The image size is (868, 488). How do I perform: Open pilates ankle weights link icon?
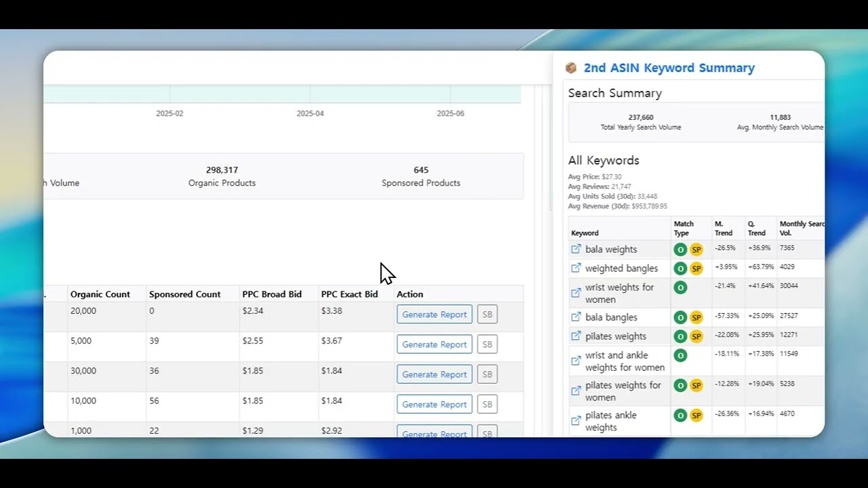pyautogui.click(x=576, y=421)
